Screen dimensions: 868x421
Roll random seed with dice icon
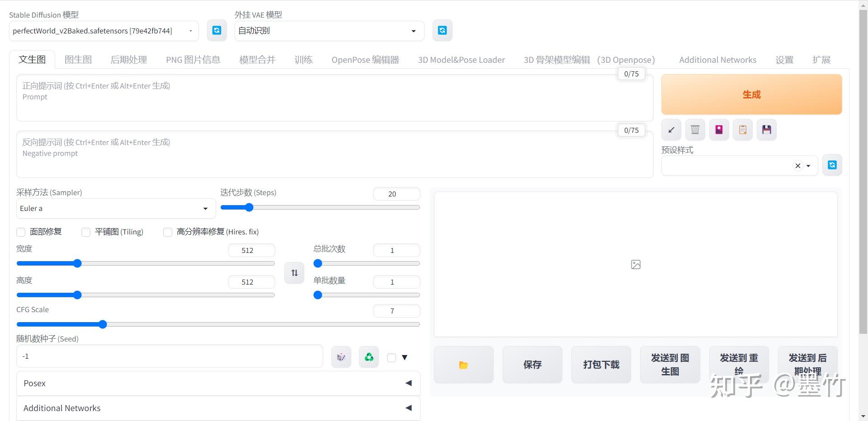click(x=341, y=356)
